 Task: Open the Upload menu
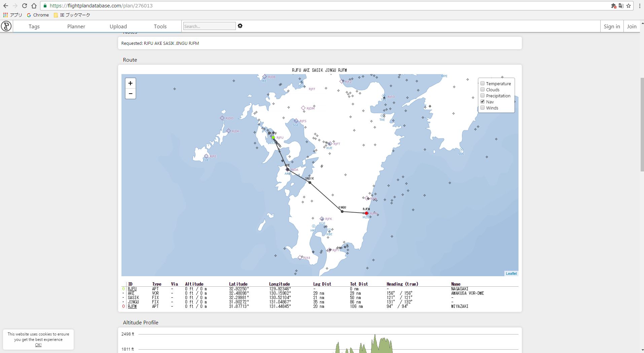[118, 26]
